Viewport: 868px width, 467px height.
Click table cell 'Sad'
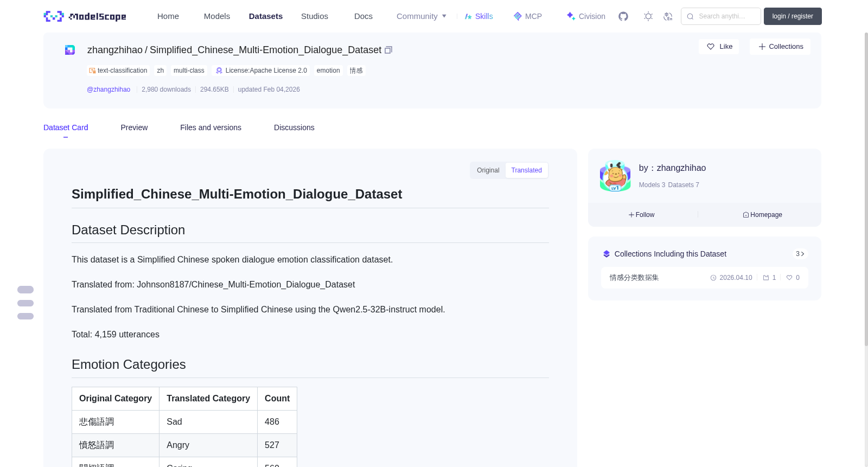(x=208, y=422)
